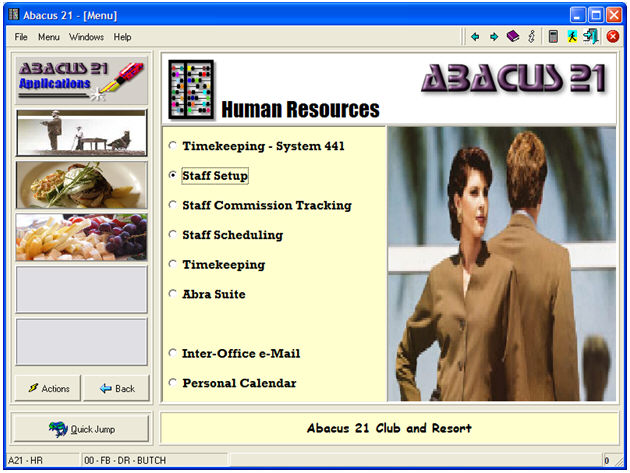Click the back arrow toolbar icon
Screen dimensions: 630x473
pyautogui.click(x=476, y=37)
